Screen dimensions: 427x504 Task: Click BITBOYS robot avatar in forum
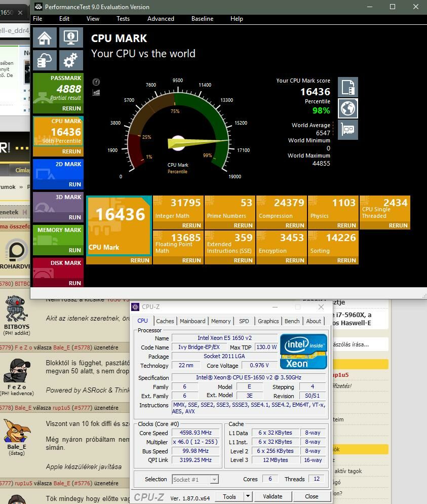click(16, 309)
